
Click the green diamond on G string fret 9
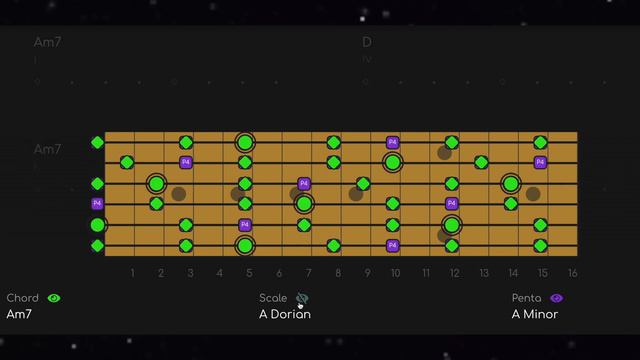tap(363, 184)
